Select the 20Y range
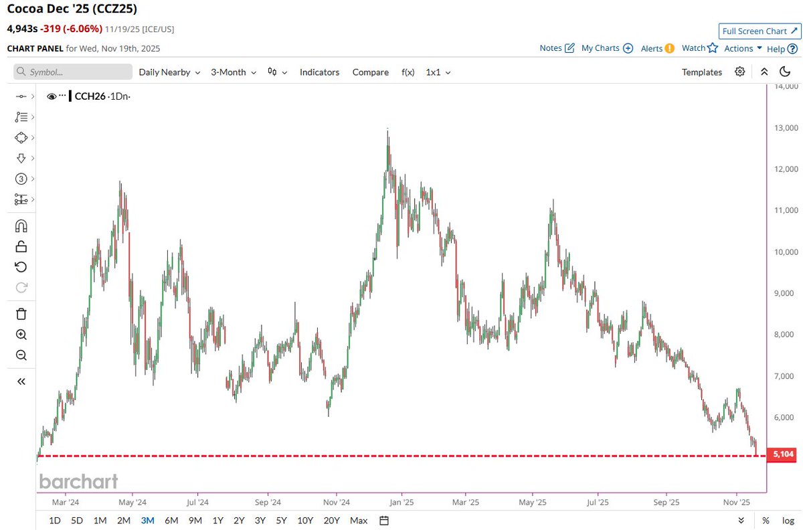The width and height of the screenshot is (803, 532). [x=332, y=520]
